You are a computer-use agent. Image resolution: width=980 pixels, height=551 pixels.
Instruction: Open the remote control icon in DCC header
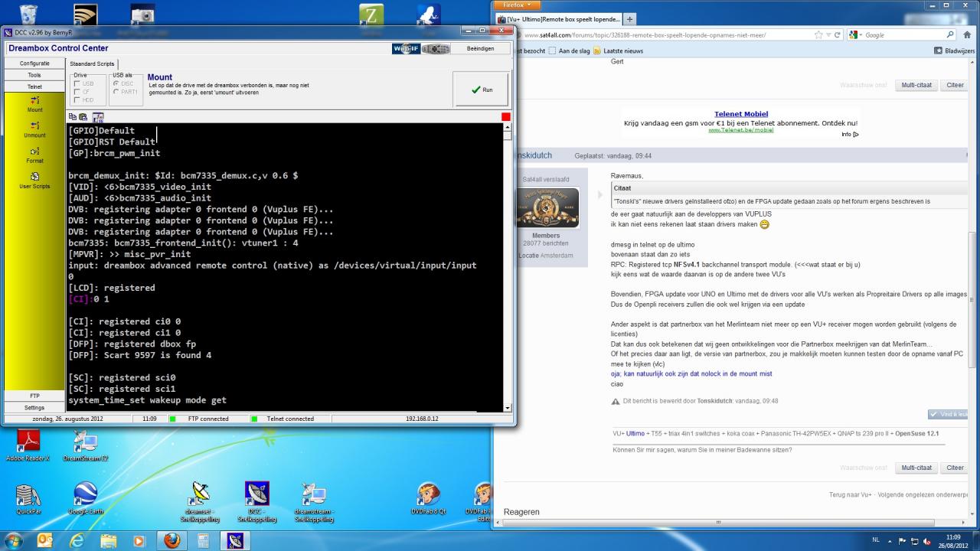(x=436, y=48)
